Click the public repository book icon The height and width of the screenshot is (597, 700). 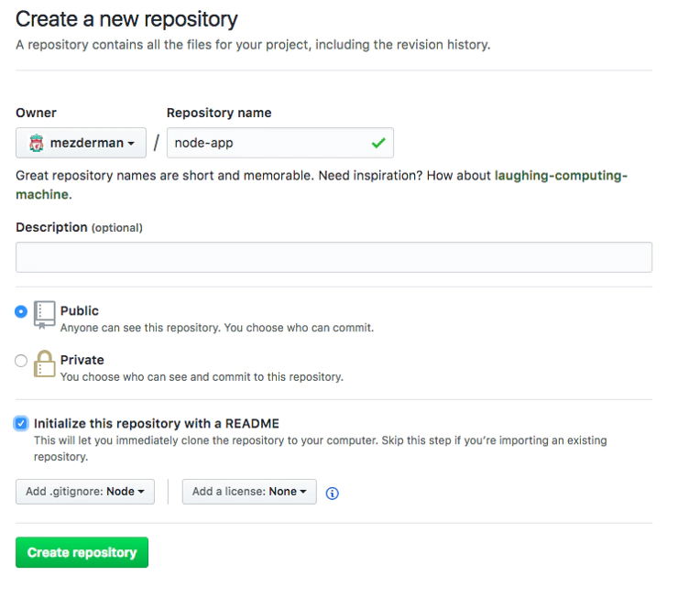tap(44, 315)
